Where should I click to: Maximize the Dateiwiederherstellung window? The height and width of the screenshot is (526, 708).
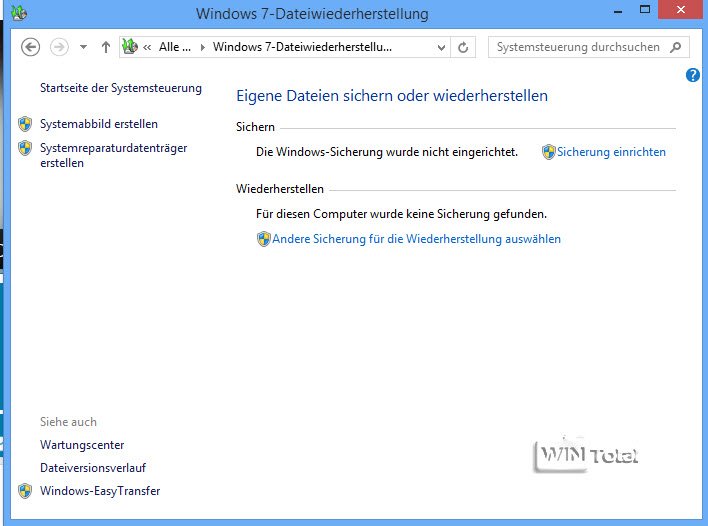point(645,10)
